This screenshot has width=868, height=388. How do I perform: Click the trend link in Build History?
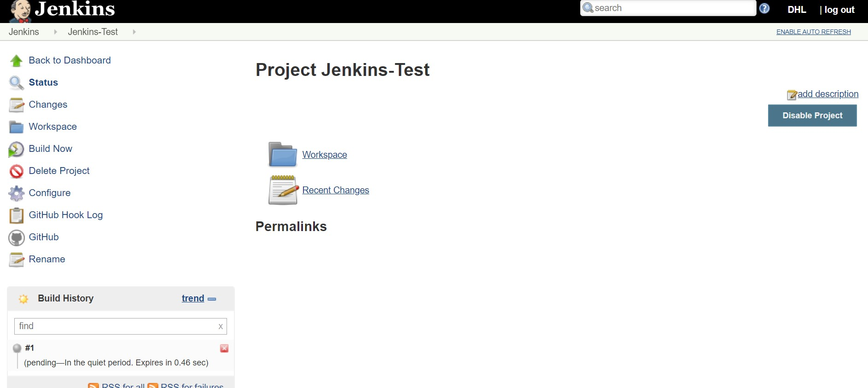[x=192, y=298]
